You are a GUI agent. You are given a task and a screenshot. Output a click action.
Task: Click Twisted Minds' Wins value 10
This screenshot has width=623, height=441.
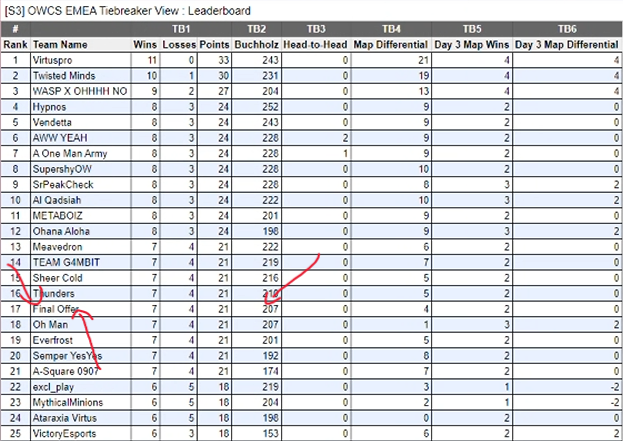point(152,76)
